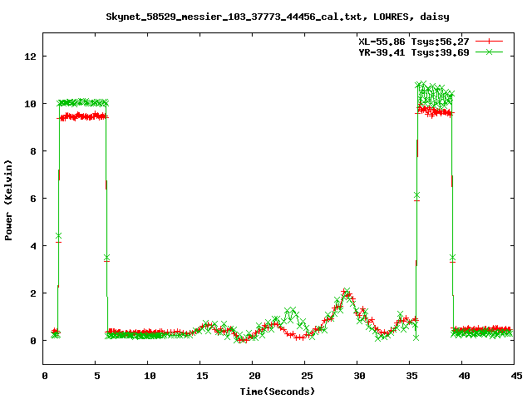This screenshot has width=532, height=399.
Task: Click x-axis tick label 20
Action: (x=254, y=376)
